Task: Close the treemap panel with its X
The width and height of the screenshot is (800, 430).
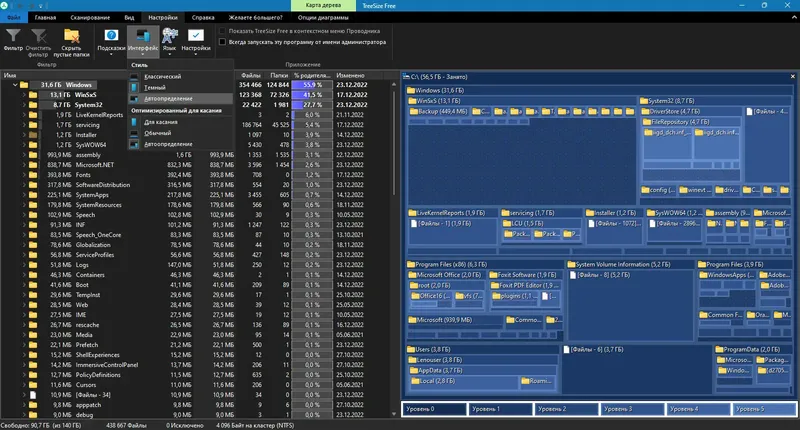Action: click(792, 77)
